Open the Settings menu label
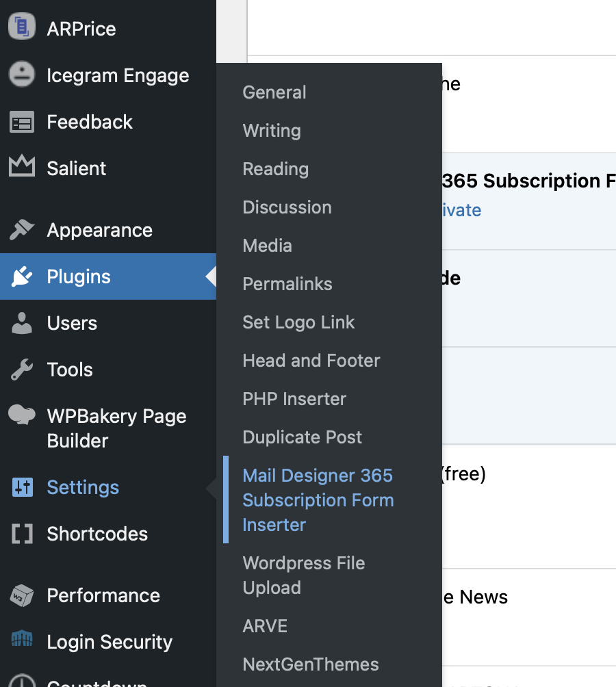 (x=83, y=487)
